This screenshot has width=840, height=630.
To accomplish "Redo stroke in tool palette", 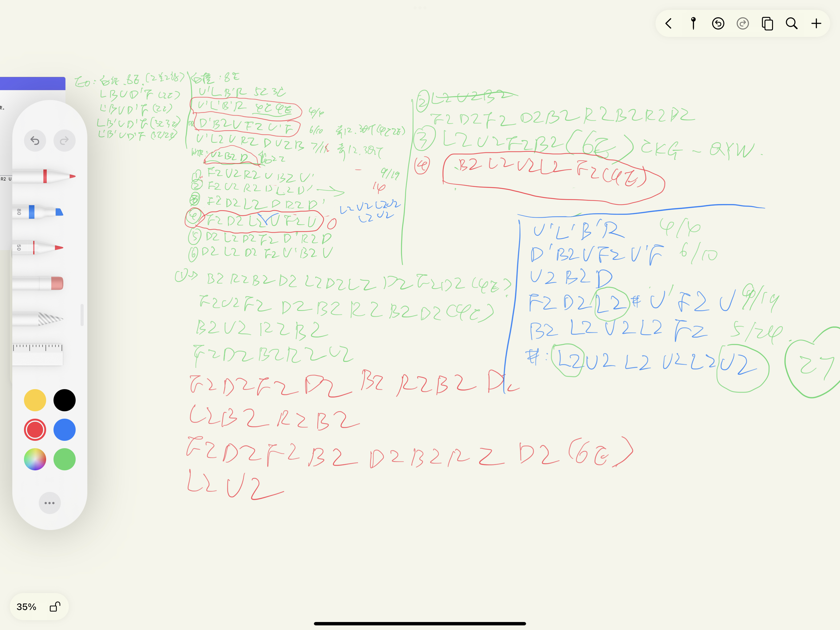I will (x=64, y=141).
